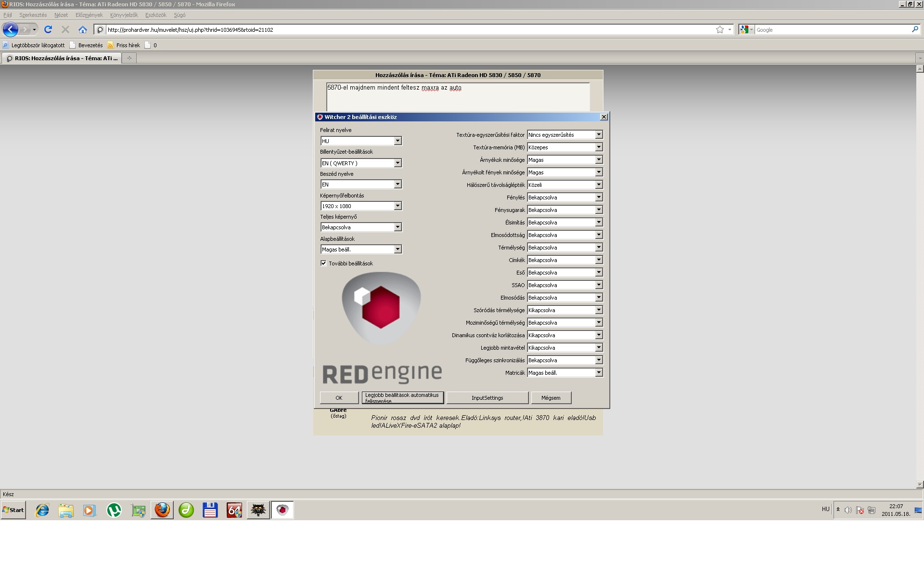Click the URL address field
This screenshot has height=578, width=924.
(409, 29)
